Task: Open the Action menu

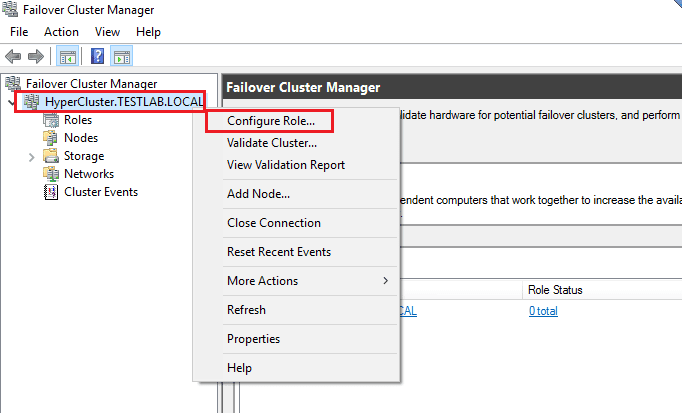Action: (61, 32)
